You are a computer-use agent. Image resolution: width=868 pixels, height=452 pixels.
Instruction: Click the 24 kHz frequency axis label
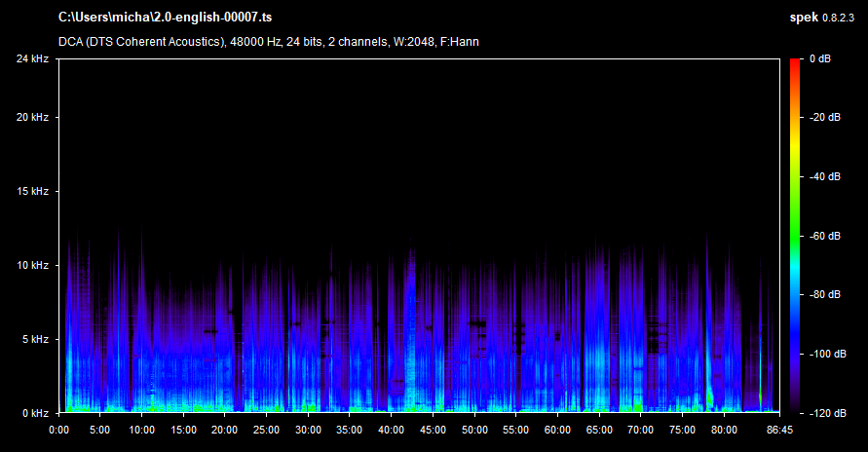click(x=31, y=58)
